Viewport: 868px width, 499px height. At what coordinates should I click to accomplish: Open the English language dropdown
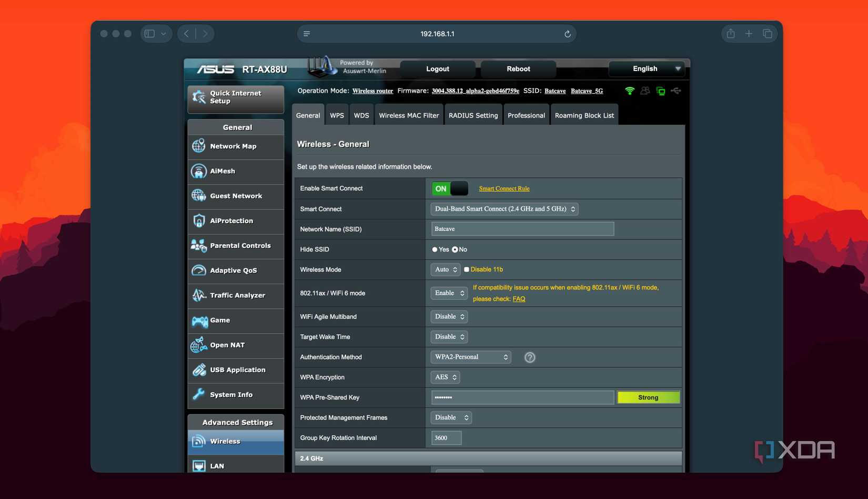click(x=647, y=69)
